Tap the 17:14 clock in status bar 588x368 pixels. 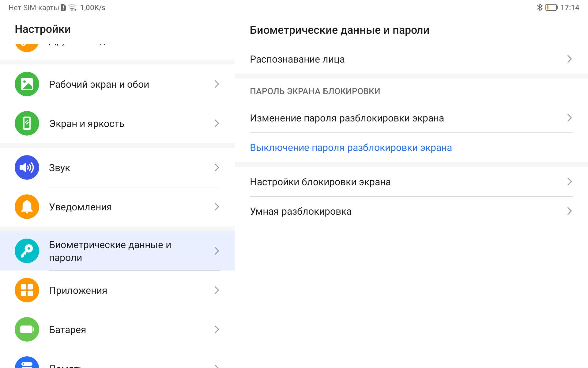coord(570,8)
